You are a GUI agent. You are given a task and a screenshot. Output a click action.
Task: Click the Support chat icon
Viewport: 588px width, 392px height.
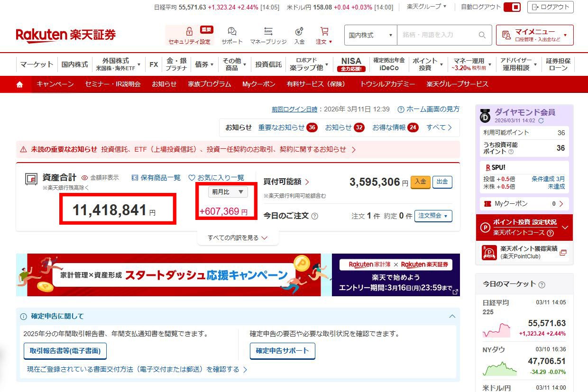coord(232,32)
